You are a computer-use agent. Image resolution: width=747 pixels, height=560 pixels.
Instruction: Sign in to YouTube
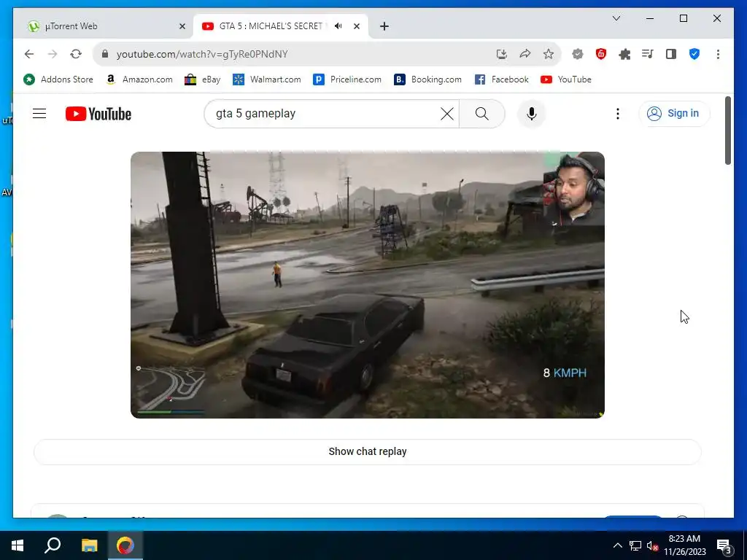point(673,113)
